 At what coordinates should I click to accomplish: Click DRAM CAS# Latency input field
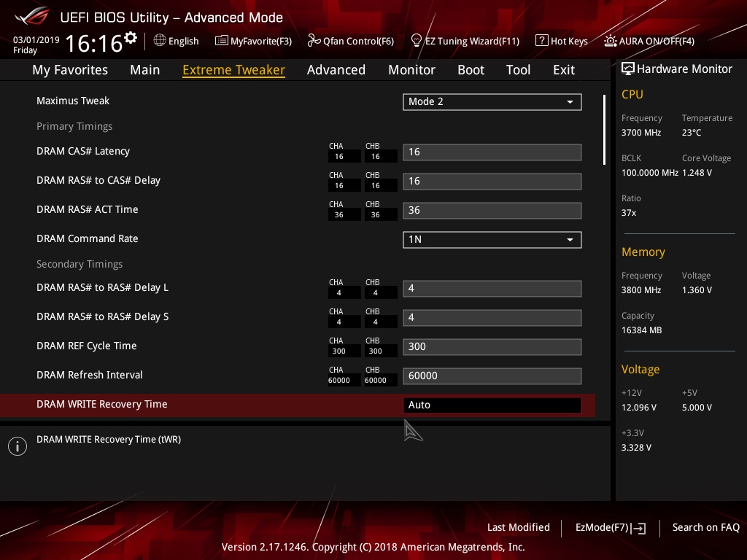coord(492,152)
